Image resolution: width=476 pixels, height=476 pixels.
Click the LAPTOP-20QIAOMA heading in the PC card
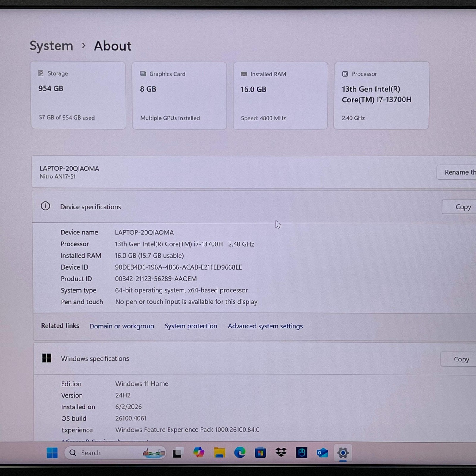69,168
